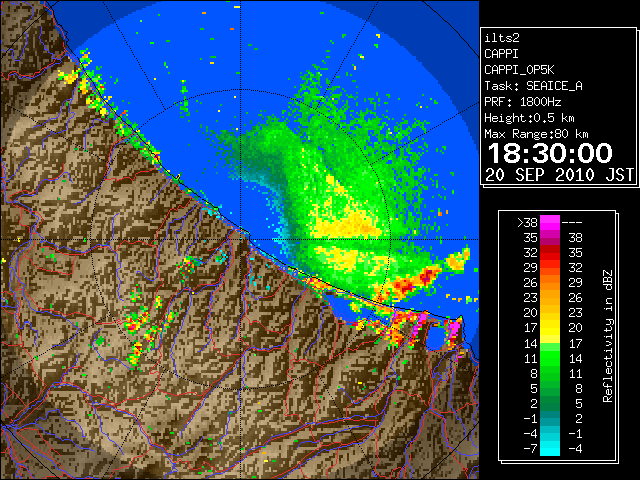Pick the magenta >38 dBZ swatch
Viewport: 640px width, 480px height.
[x=550, y=222]
